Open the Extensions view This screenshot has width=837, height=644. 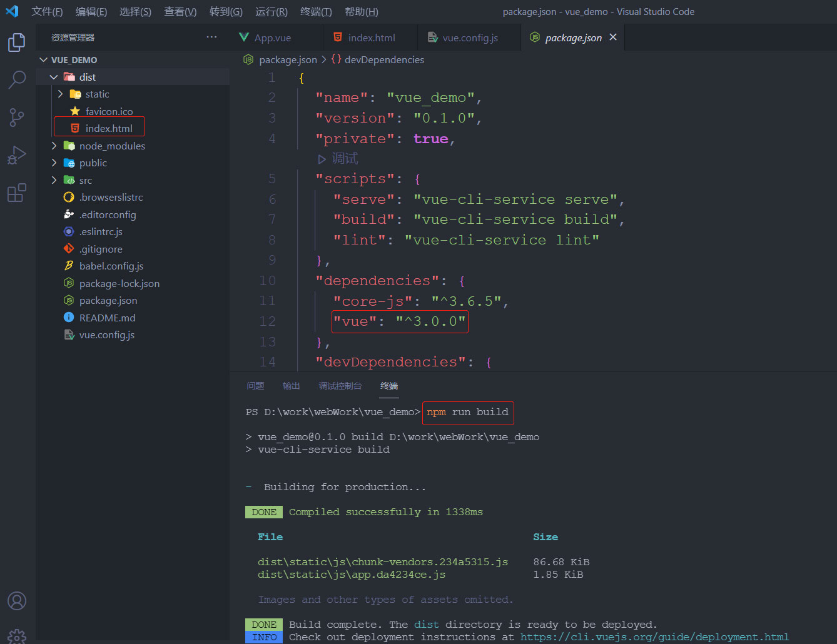tap(17, 193)
